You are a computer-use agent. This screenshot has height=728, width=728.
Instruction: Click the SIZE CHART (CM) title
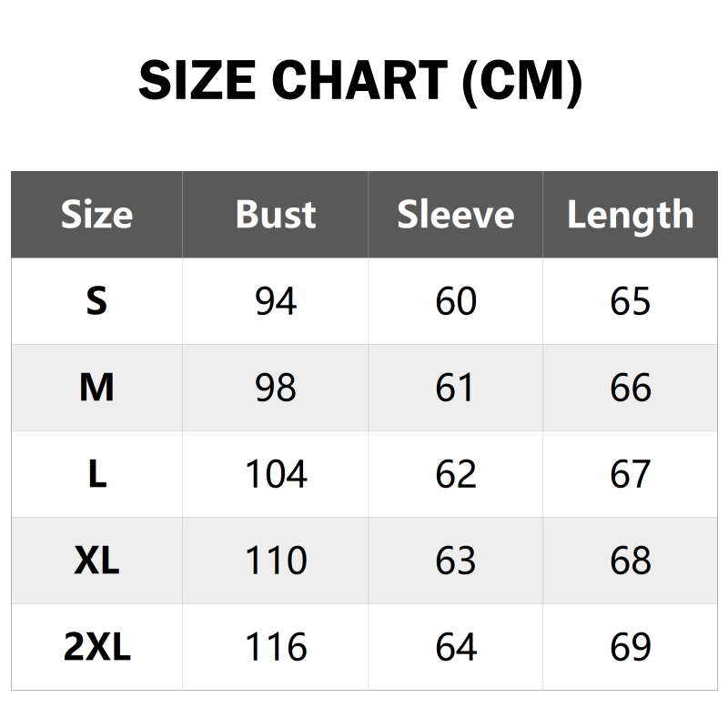[x=360, y=82]
